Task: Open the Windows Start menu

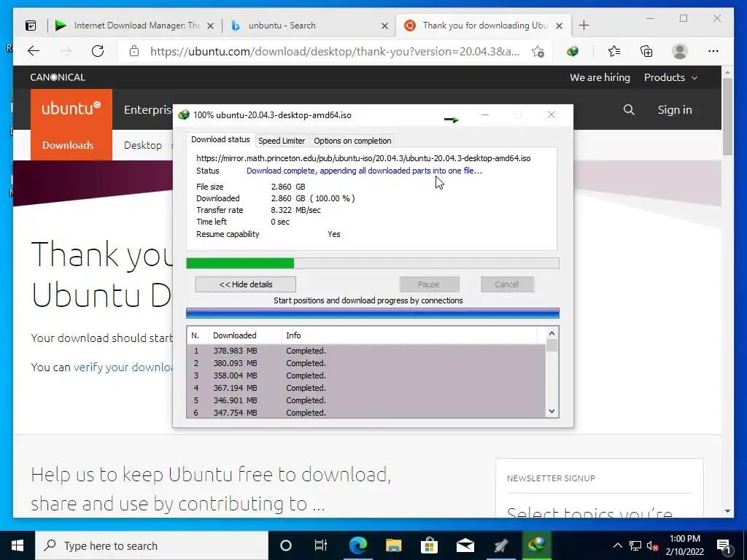Action: point(18,545)
